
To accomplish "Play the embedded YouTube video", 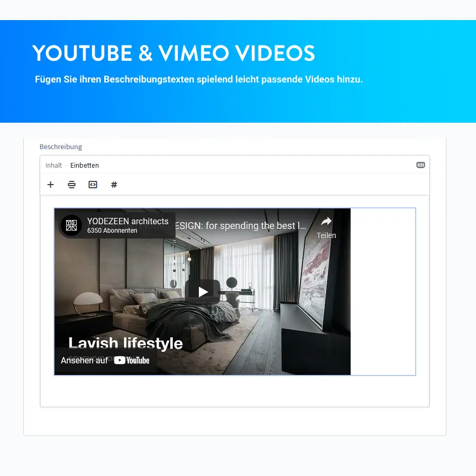I will (x=203, y=291).
